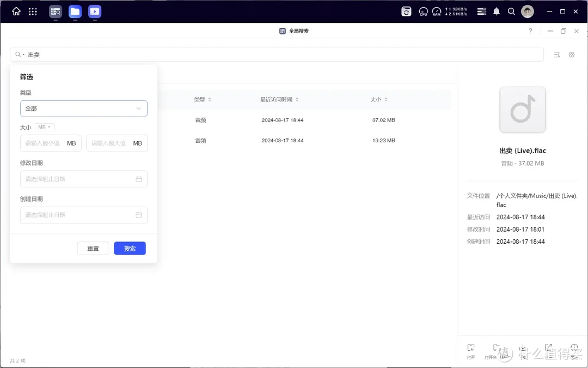The width and height of the screenshot is (588, 368).
Task: Click the CPU usage monitor icon
Action: pyautogui.click(x=423, y=11)
